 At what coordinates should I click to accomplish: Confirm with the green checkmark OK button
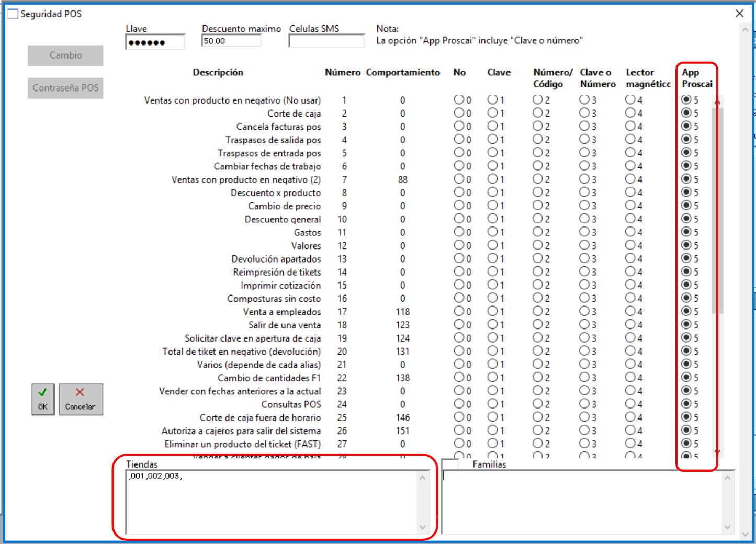(43, 400)
